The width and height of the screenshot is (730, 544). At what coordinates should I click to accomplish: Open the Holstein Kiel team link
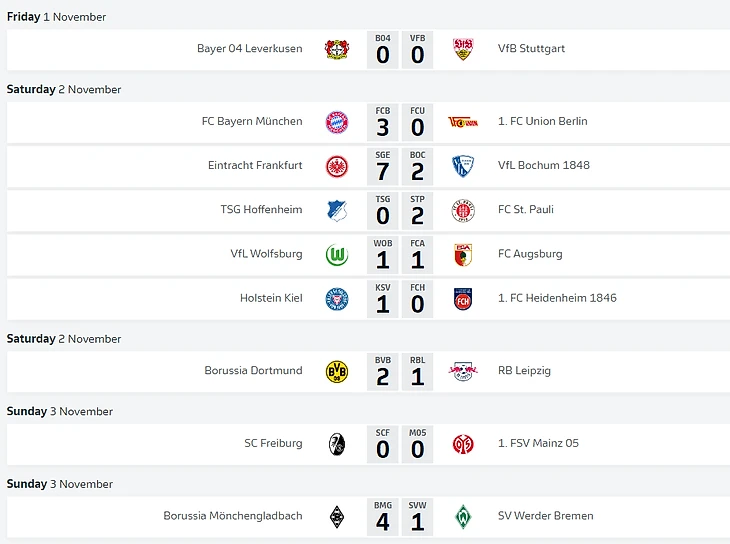pyautogui.click(x=271, y=298)
